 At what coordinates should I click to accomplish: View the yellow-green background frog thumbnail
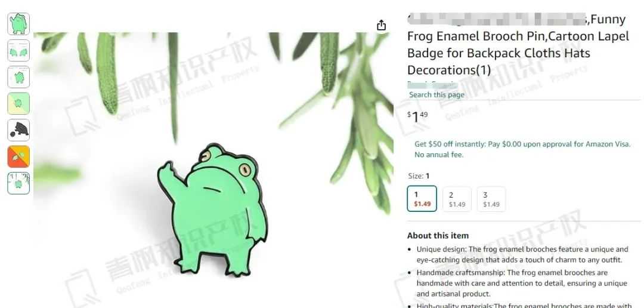click(x=18, y=103)
